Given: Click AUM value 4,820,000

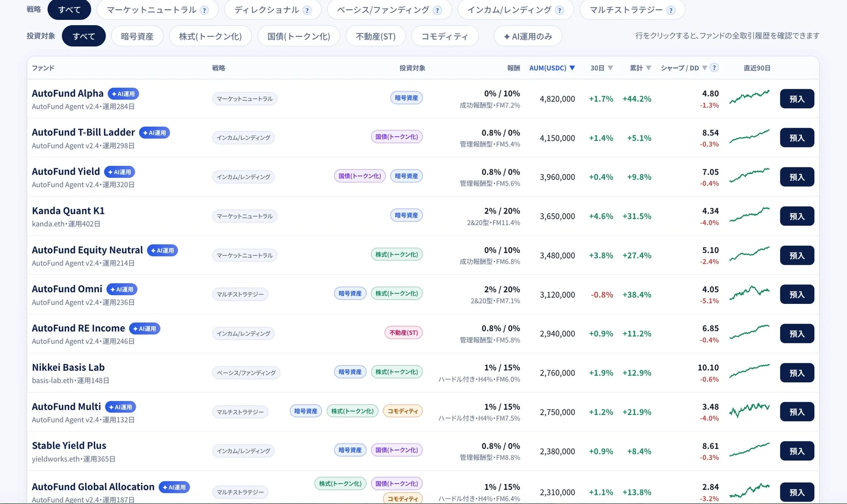Looking at the screenshot, I should [x=557, y=99].
